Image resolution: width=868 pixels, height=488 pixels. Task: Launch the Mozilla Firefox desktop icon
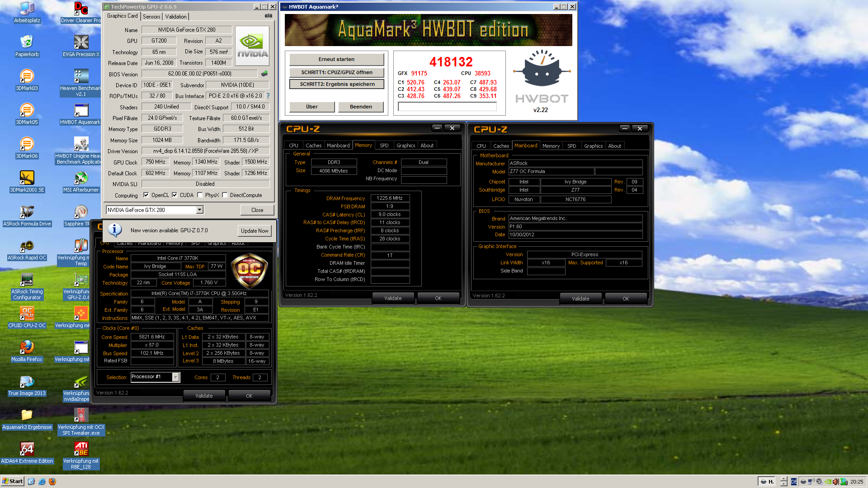tap(27, 351)
